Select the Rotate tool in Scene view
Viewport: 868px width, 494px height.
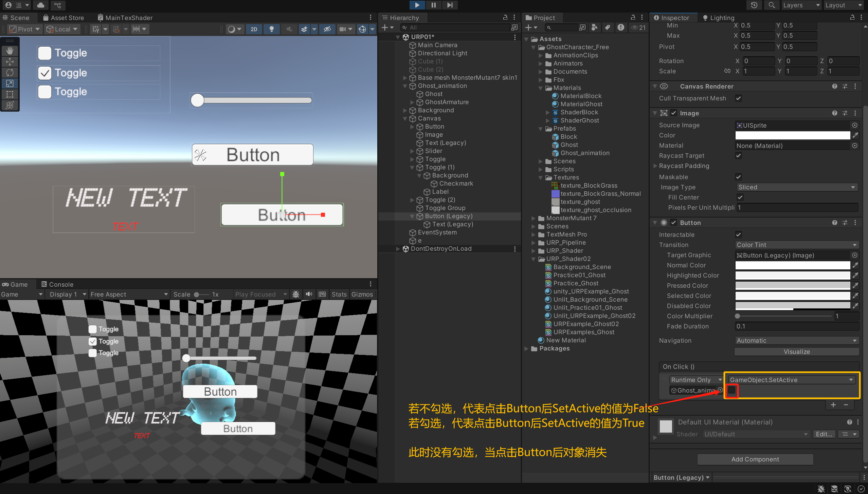pyautogui.click(x=10, y=72)
